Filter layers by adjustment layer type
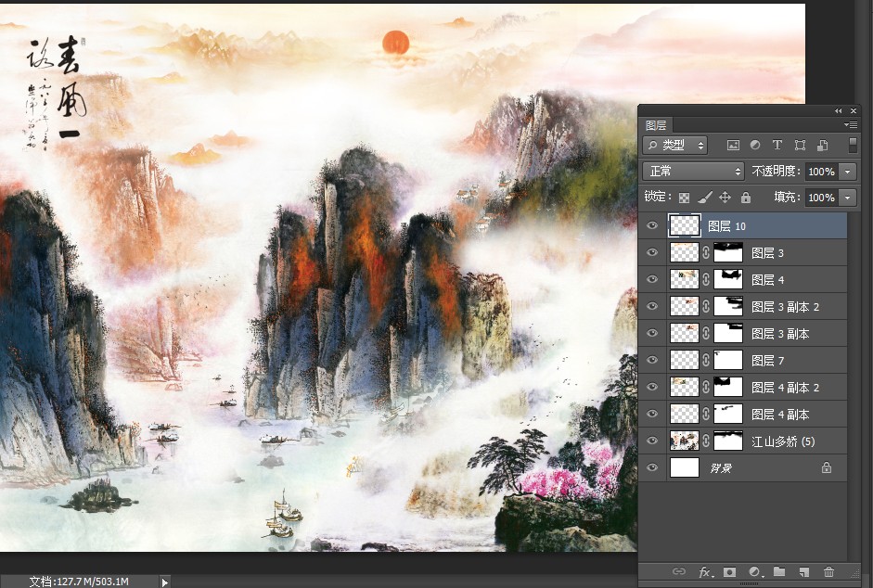Viewport: 873px width, 588px height. 755,145
